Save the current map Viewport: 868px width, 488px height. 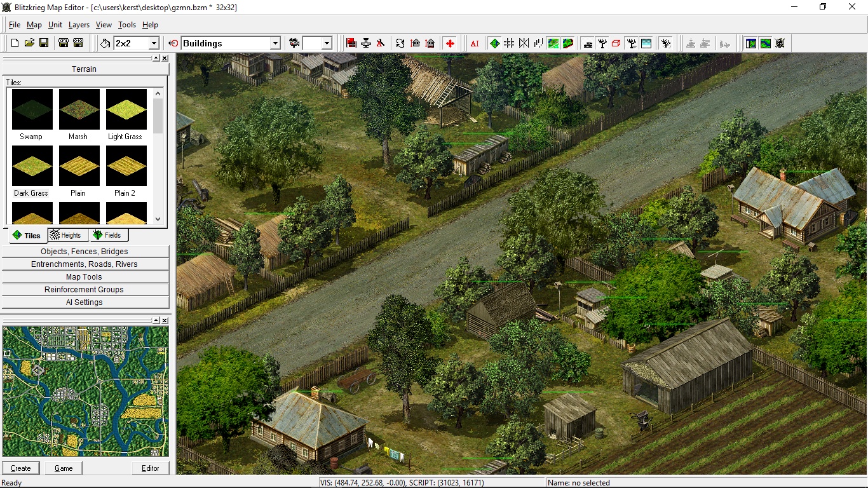(x=44, y=43)
